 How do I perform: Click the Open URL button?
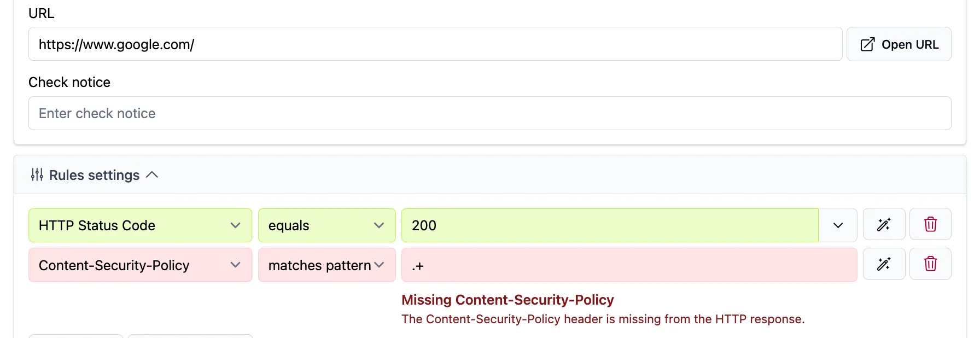point(899,44)
